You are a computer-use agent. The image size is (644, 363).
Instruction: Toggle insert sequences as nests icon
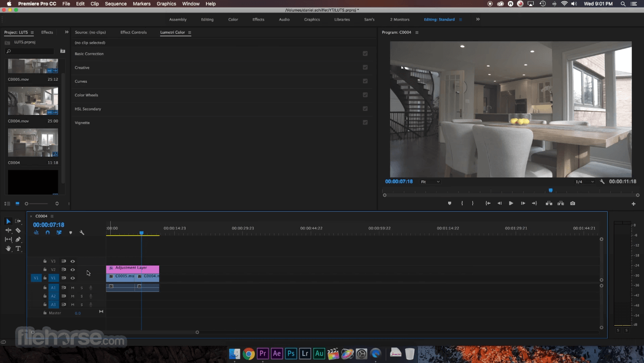pos(36,232)
